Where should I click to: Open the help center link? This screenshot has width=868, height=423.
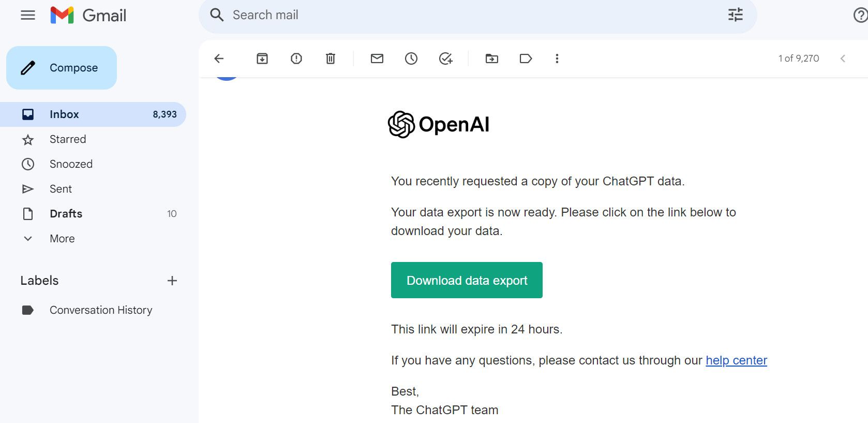coord(736,360)
